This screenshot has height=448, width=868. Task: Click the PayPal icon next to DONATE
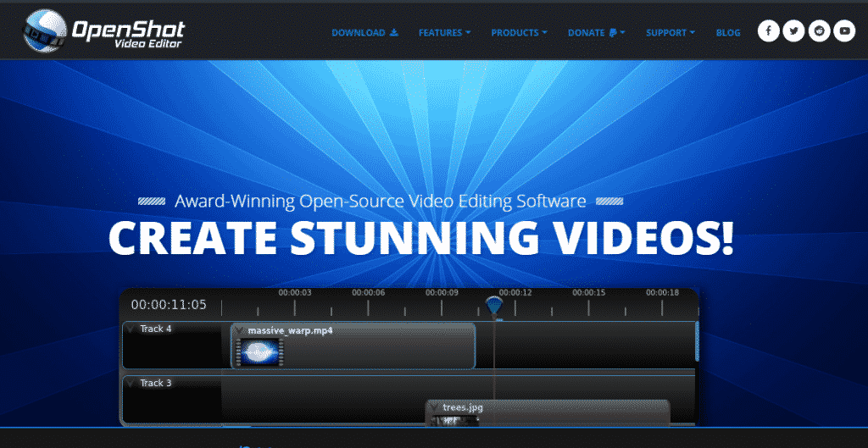point(613,33)
